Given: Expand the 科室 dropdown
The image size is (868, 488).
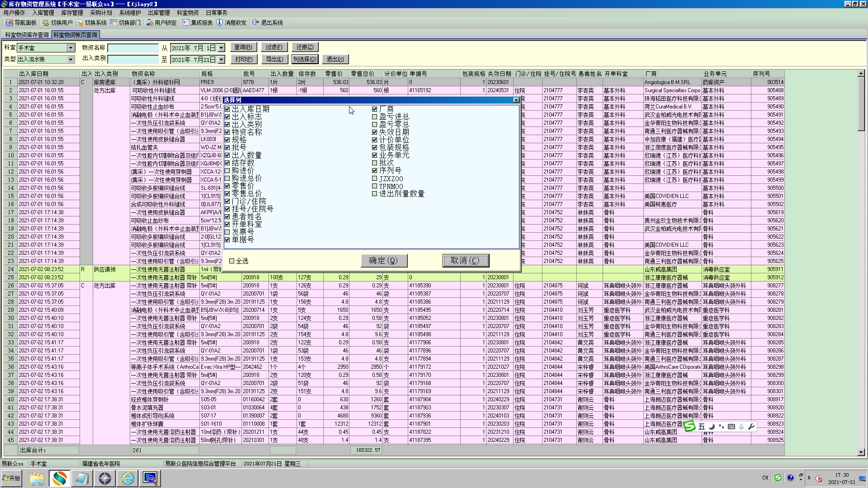Looking at the screenshot, I should pyautogui.click(x=71, y=48).
